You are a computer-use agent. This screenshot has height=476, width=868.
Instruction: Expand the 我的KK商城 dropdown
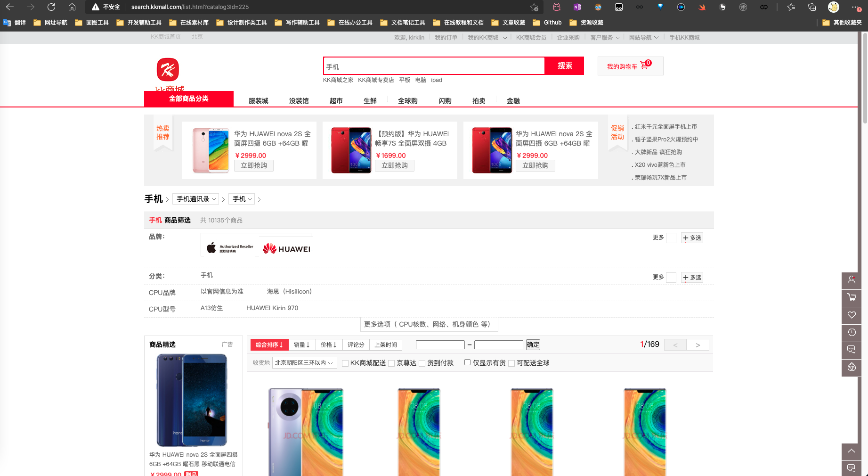pyautogui.click(x=487, y=38)
